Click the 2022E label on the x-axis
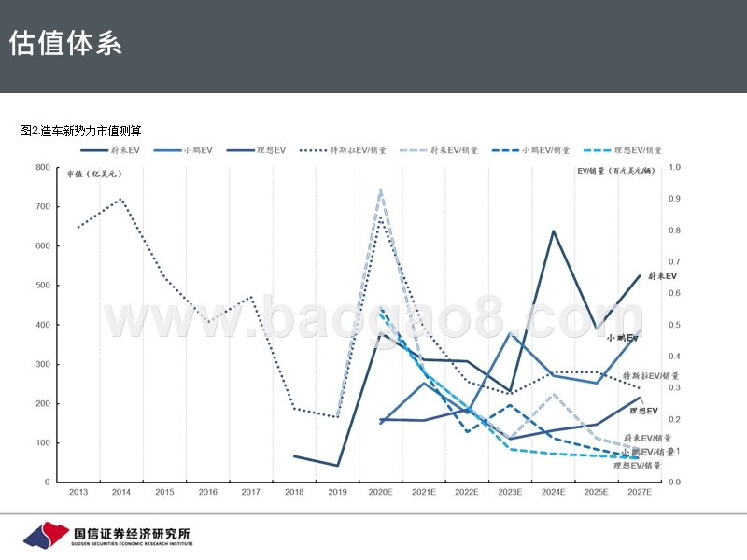The width and height of the screenshot is (747, 560). [x=466, y=492]
